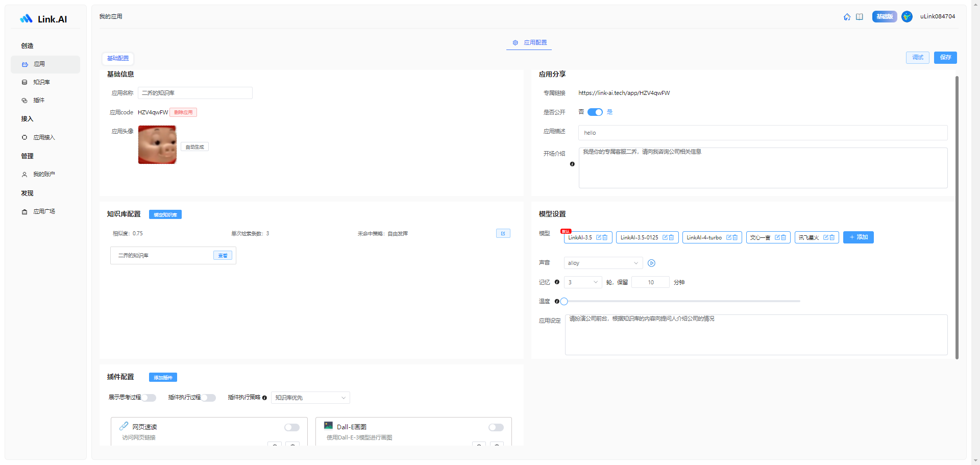
Task: Go to 知识库 in the sidebar
Action: click(x=41, y=82)
